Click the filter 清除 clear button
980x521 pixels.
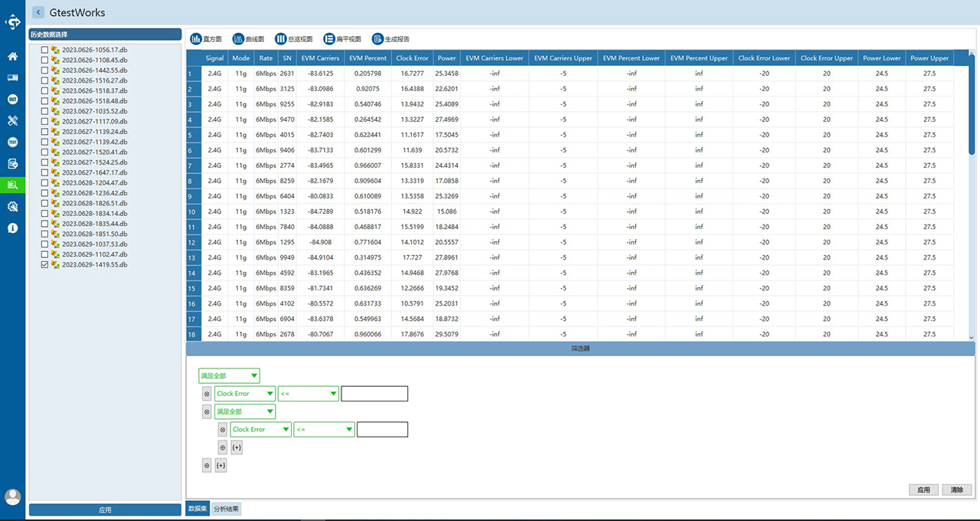(x=957, y=490)
